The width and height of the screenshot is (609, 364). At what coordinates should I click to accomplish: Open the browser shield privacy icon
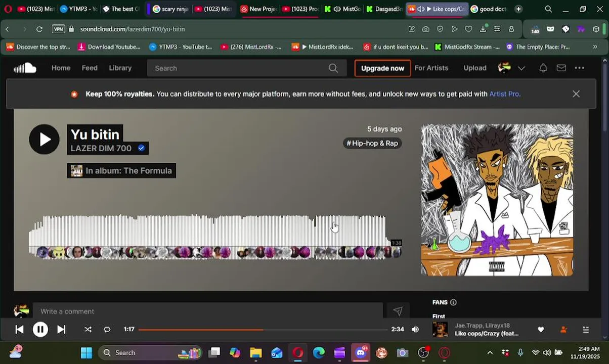[x=440, y=29]
